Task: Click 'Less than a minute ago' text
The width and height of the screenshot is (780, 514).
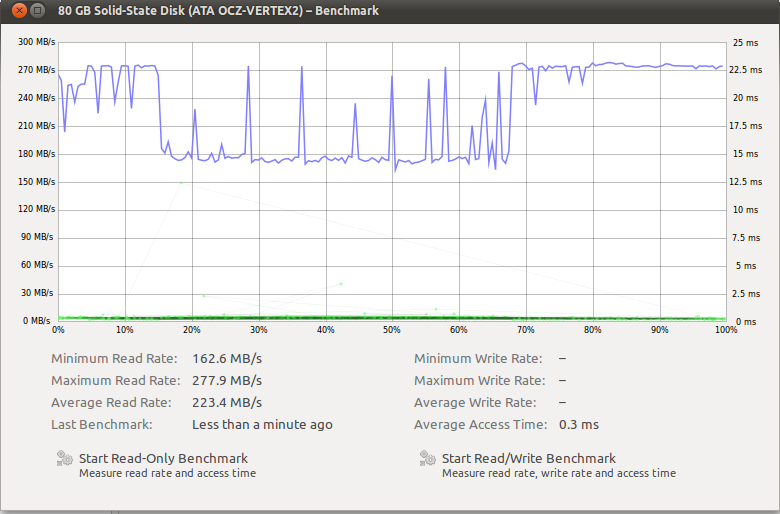Action: (262, 424)
